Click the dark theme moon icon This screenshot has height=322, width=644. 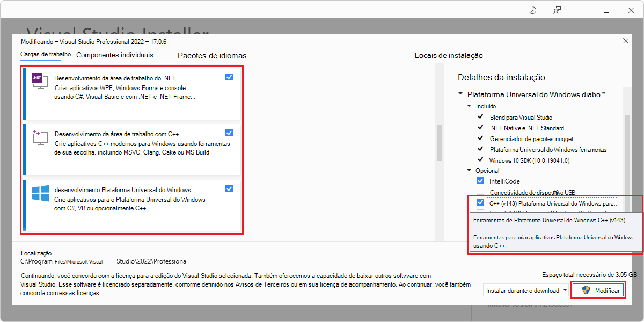(532, 10)
